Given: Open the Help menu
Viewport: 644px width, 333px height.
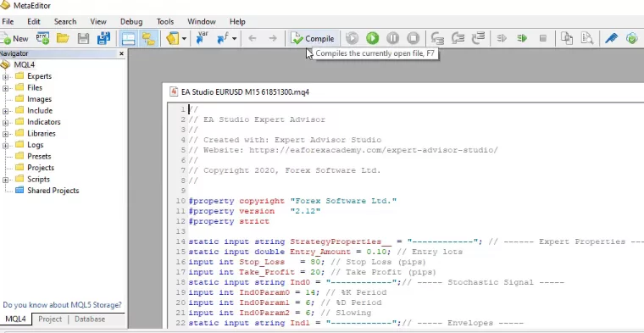Looking at the screenshot, I should pyautogui.click(x=237, y=22).
